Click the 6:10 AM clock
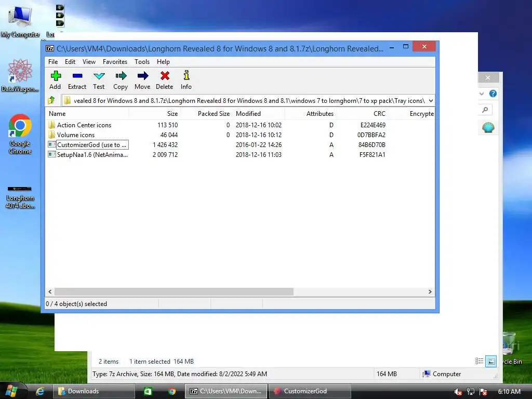This screenshot has width=532, height=399. 509,392
